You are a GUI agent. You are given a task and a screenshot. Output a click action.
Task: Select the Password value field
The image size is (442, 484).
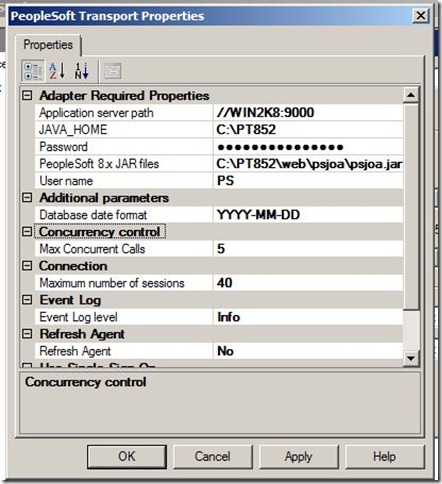coord(308,147)
